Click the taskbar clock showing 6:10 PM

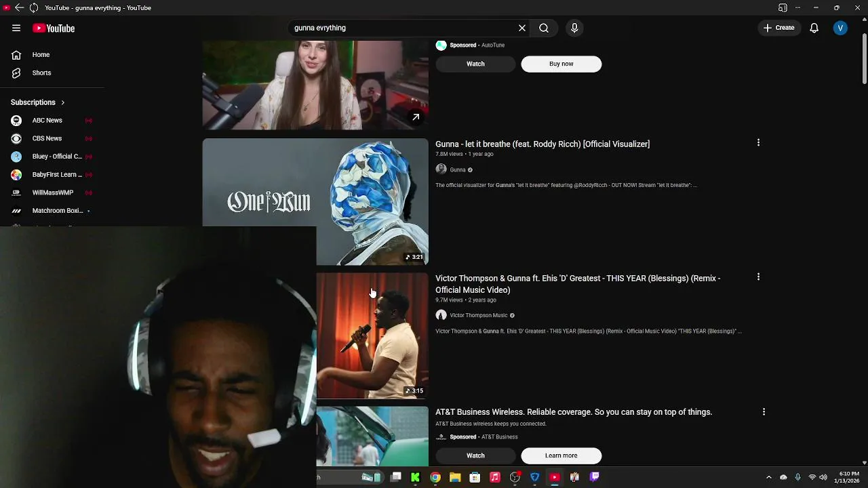coord(849,477)
